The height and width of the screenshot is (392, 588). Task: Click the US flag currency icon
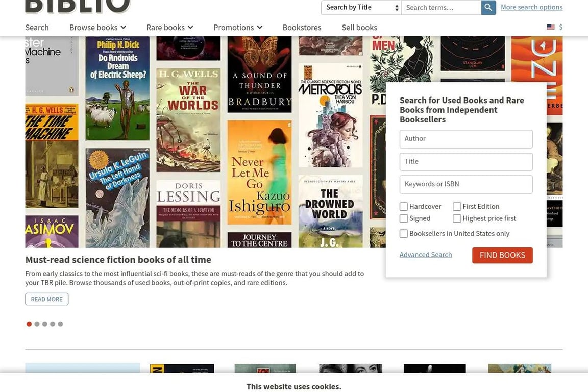551,27
